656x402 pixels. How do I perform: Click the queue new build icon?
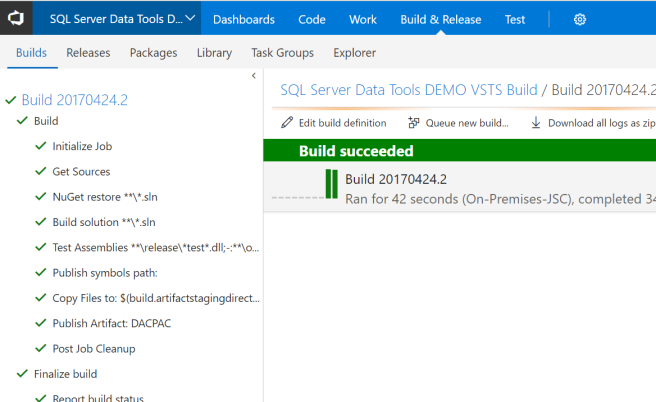coord(414,123)
